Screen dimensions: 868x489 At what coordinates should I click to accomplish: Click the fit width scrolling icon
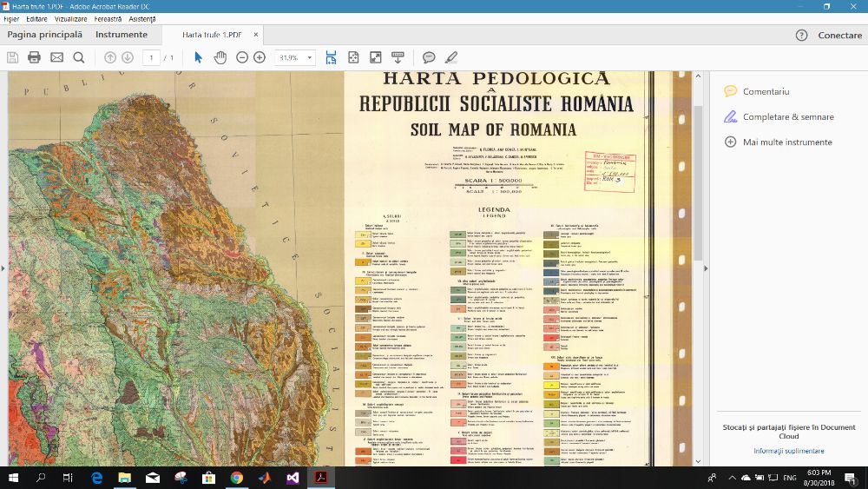[x=331, y=57]
